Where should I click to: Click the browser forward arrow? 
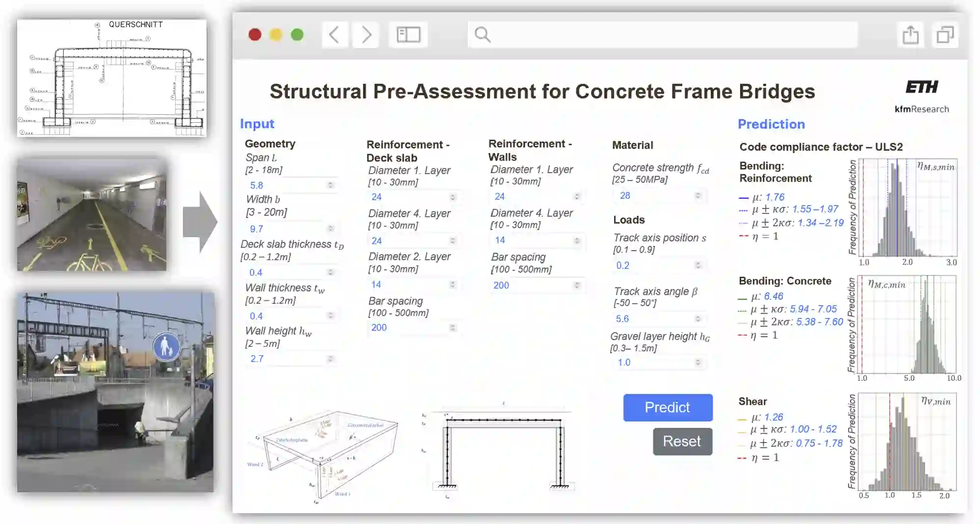coord(366,35)
